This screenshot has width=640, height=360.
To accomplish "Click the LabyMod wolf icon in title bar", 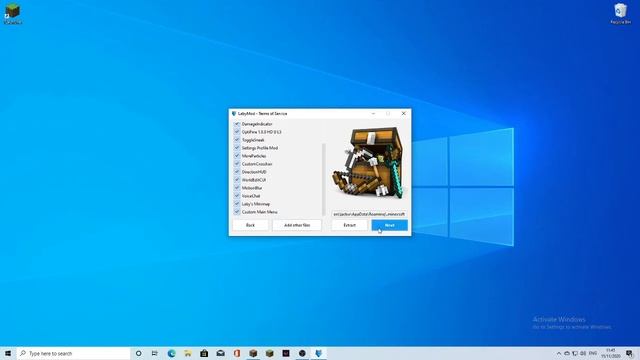I will pyautogui.click(x=234, y=113).
